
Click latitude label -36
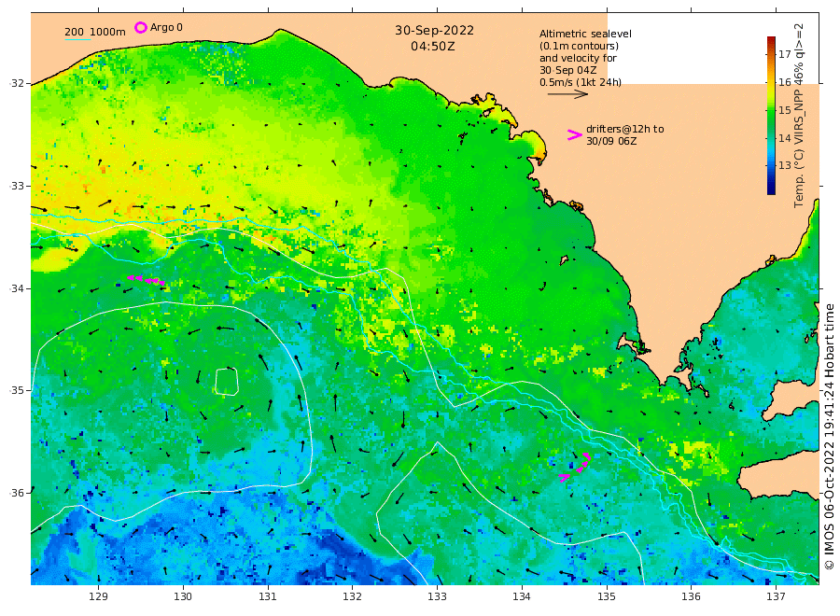[x=17, y=493]
